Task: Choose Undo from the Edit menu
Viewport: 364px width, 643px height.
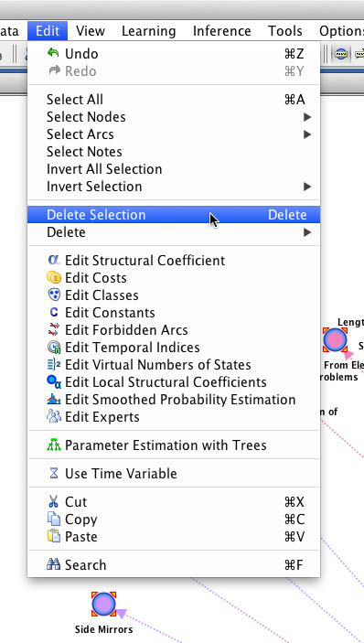Action: click(174, 53)
